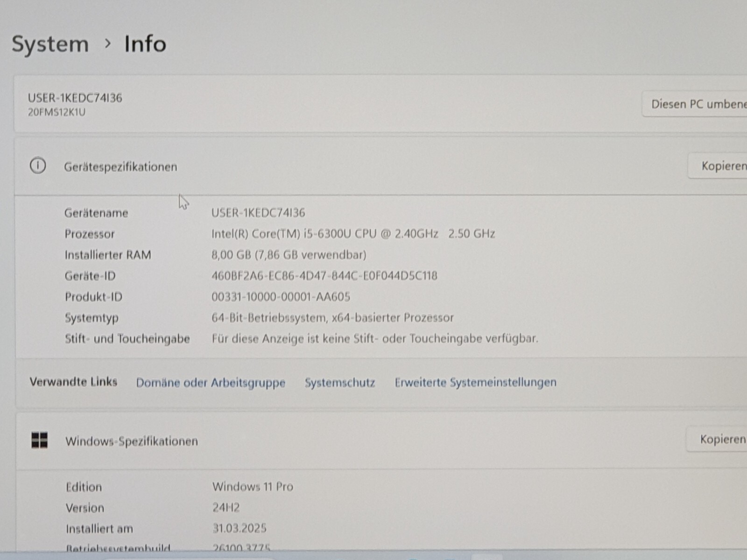The image size is (747, 560).
Task: Select the Version value 24H2
Action: tap(226, 508)
